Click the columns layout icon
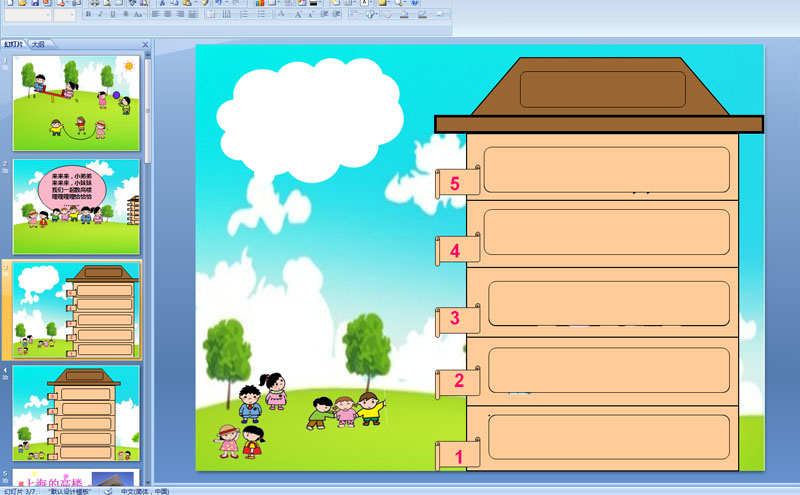The image size is (800, 495). coord(227,14)
